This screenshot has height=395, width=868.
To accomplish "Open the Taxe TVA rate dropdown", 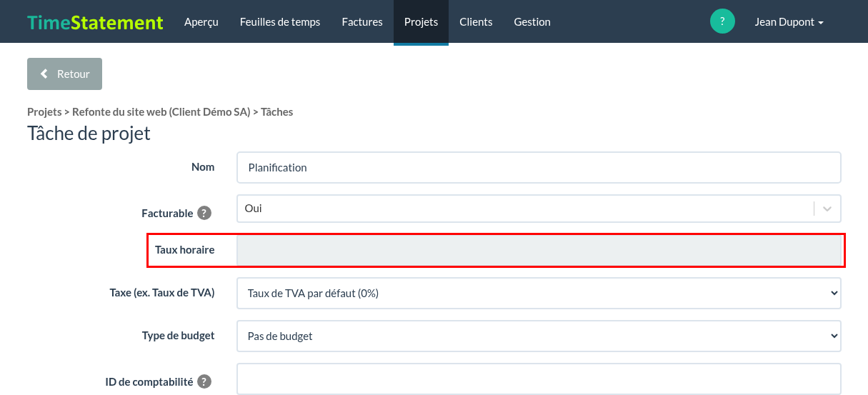I will tap(539, 293).
